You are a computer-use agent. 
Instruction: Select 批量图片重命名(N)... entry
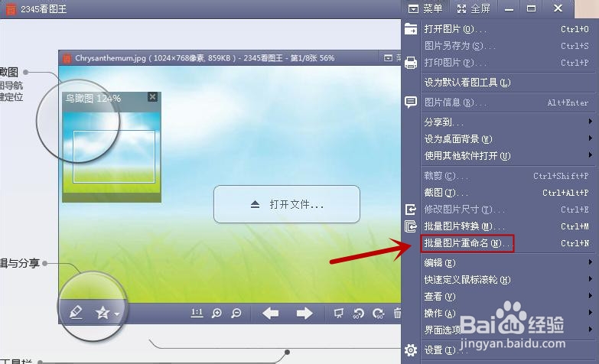[506, 243]
